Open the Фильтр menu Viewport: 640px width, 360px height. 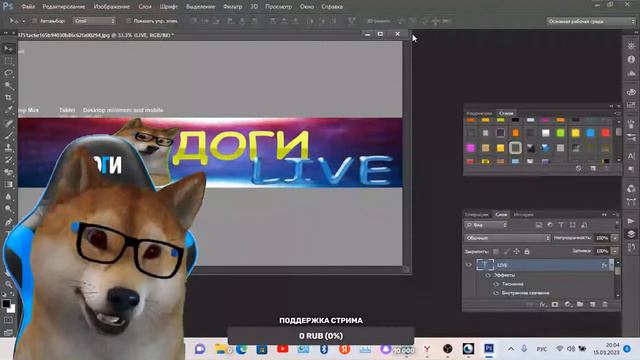coord(233,7)
